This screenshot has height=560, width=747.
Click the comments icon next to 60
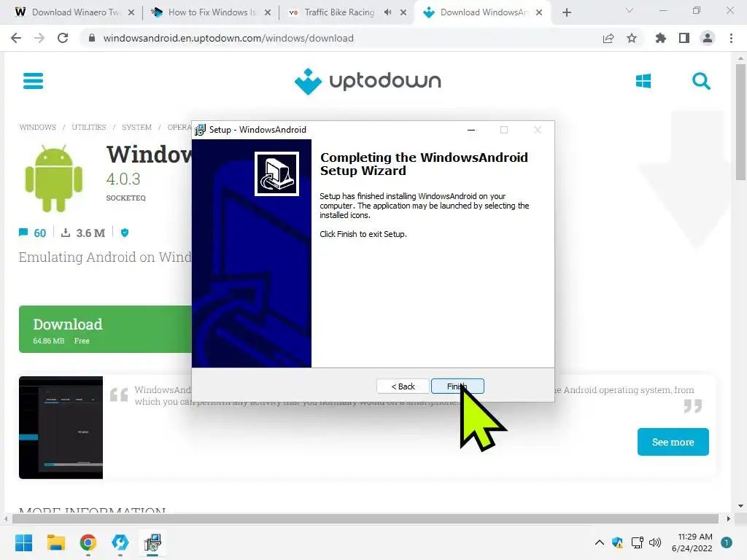[23, 233]
